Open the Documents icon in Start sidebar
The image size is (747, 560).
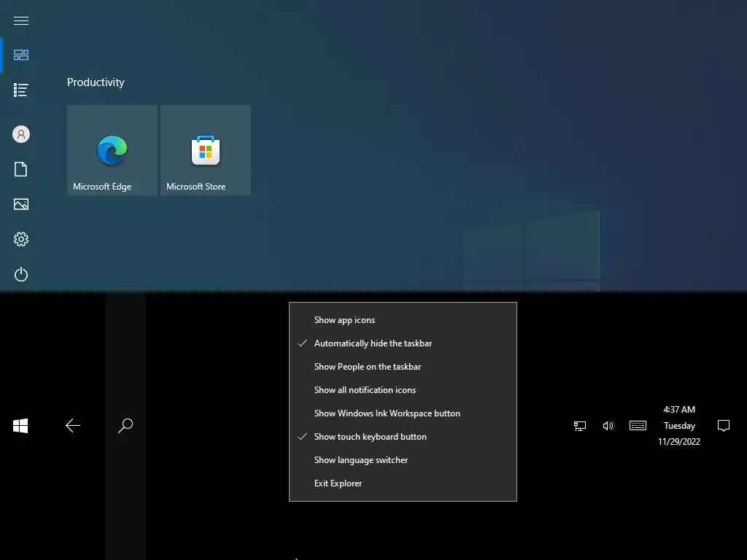21,169
